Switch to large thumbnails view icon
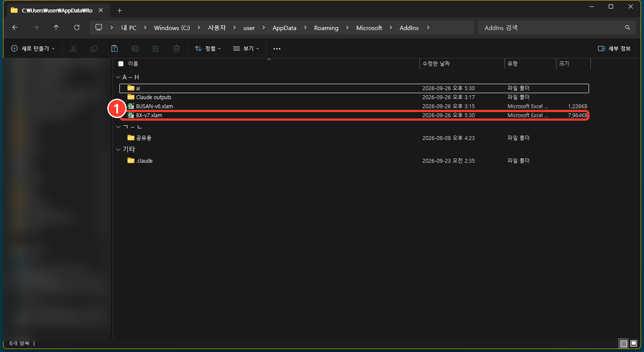Screen dimensions: 644x352 pyautogui.click(x=634, y=343)
